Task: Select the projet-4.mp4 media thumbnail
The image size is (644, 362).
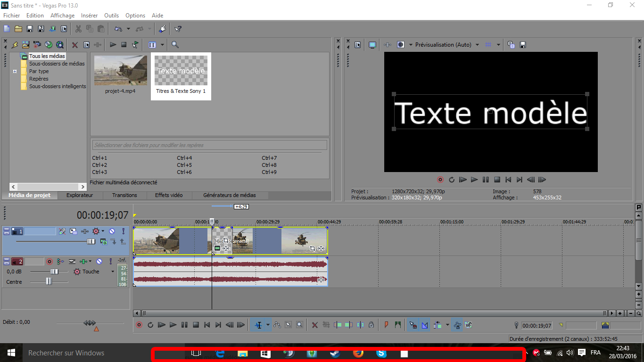Action: 120,71
